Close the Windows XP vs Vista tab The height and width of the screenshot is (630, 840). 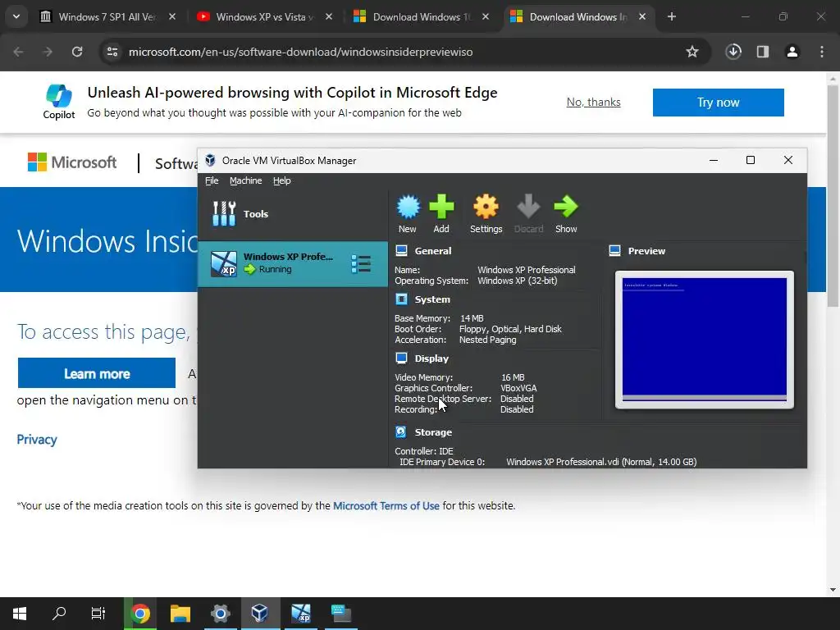coord(329,17)
